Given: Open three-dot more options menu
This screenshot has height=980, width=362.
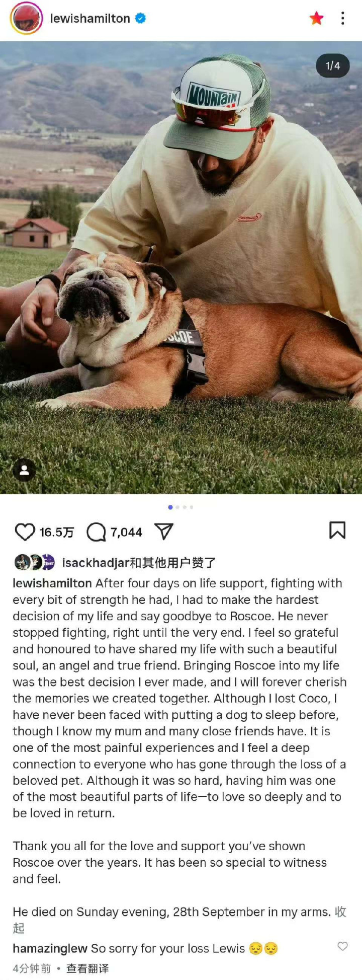Looking at the screenshot, I should pos(343,19).
